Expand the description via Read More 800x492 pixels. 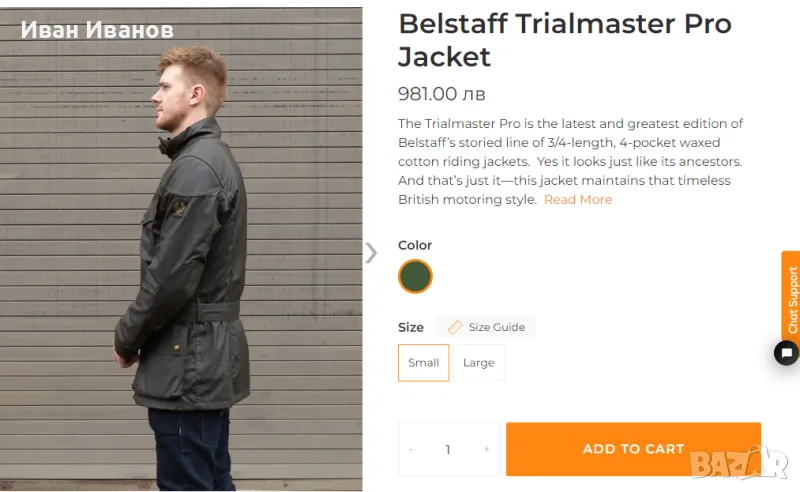click(578, 200)
